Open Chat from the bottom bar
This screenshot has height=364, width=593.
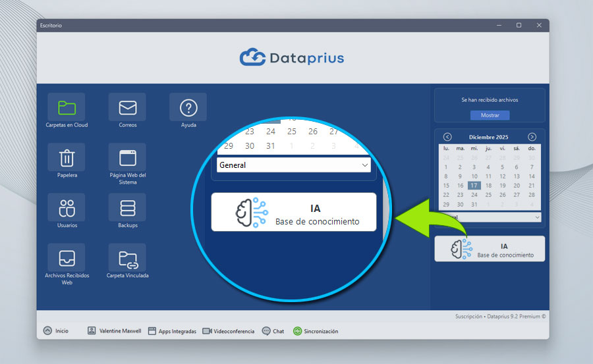click(x=273, y=331)
